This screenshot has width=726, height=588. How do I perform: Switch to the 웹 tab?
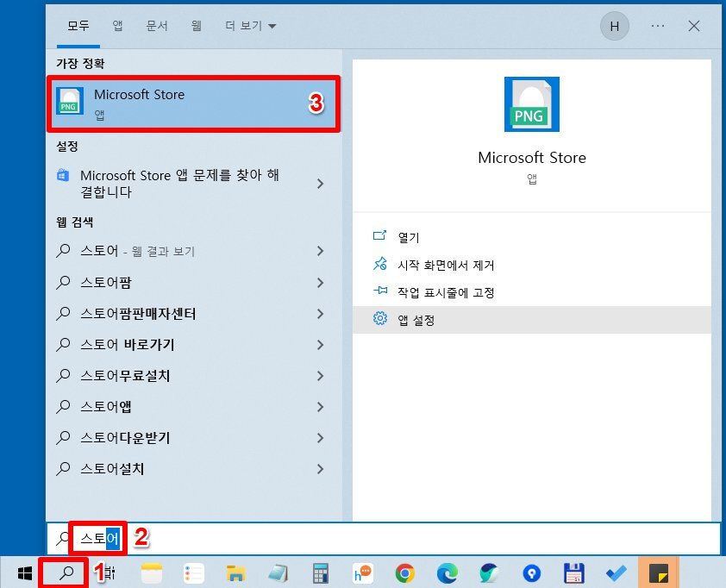pyautogui.click(x=197, y=26)
